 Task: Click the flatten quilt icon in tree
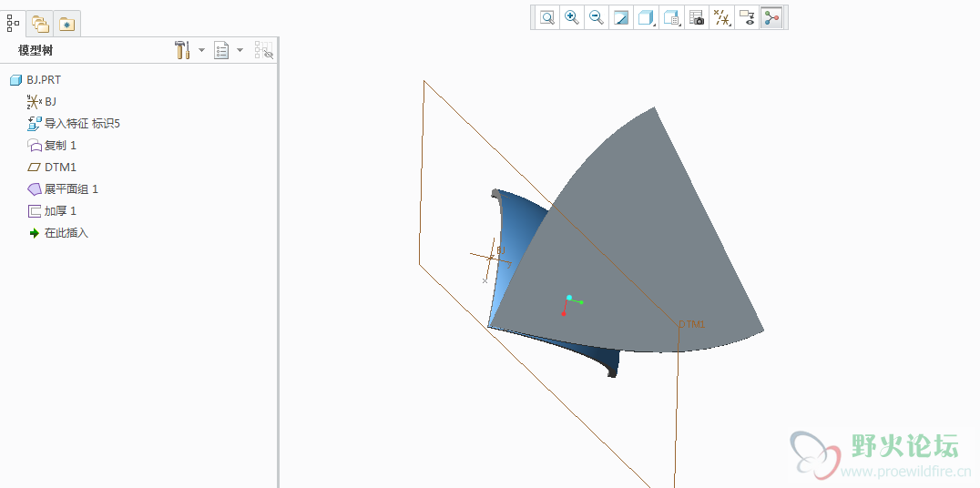pyautogui.click(x=35, y=189)
